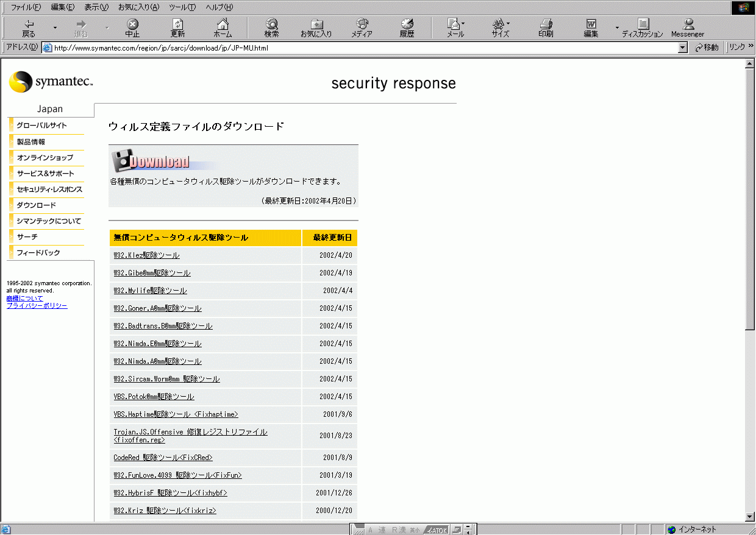
Task: Open Edit button dropdown arrow
Action: click(616, 27)
